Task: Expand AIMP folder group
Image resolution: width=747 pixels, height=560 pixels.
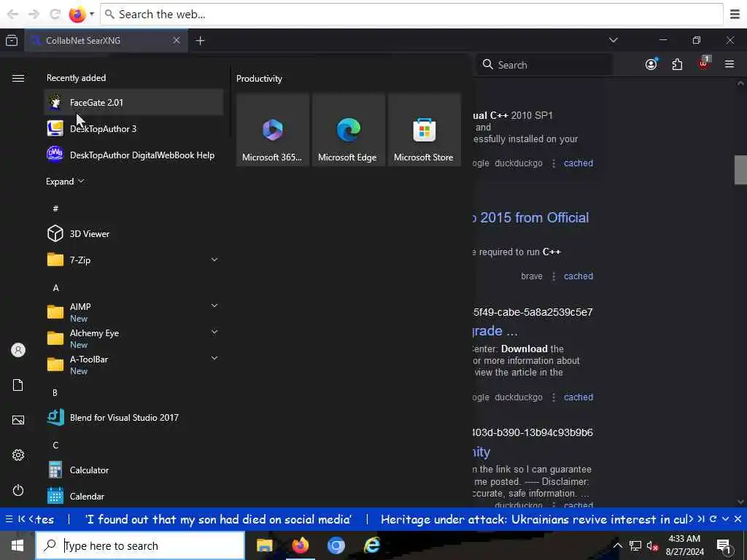Action: 214,306
